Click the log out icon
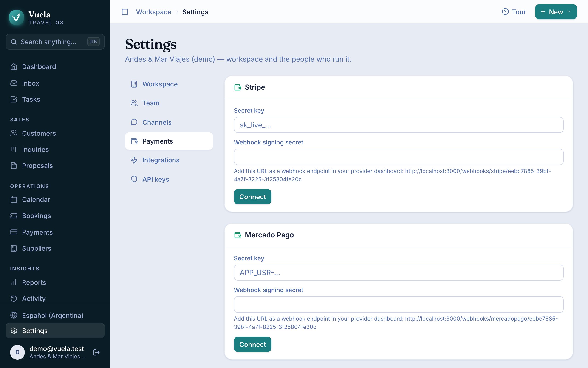 (x=96, y=352)
